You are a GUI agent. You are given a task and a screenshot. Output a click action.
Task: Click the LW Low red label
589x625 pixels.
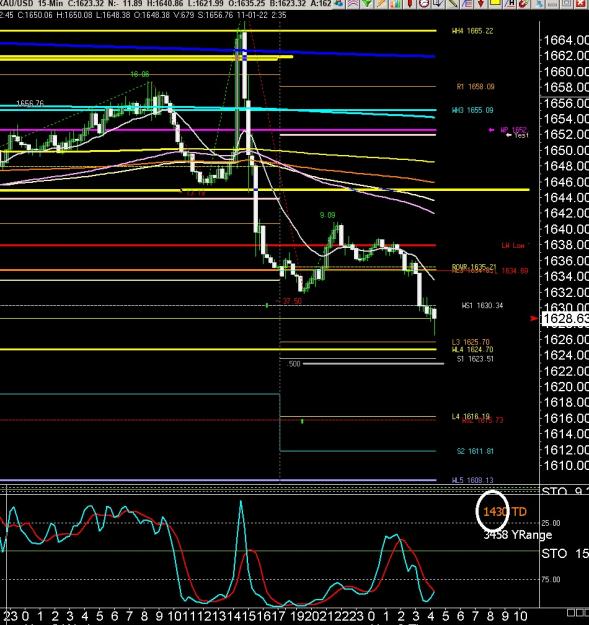pyautogui.click(x=512, y=246)
